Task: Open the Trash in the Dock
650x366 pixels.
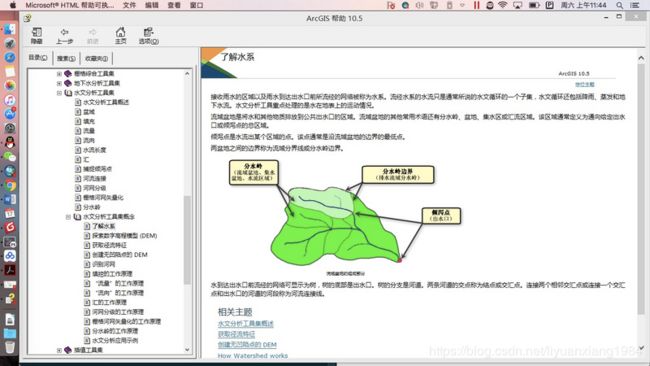Action: tap(10, 347)
